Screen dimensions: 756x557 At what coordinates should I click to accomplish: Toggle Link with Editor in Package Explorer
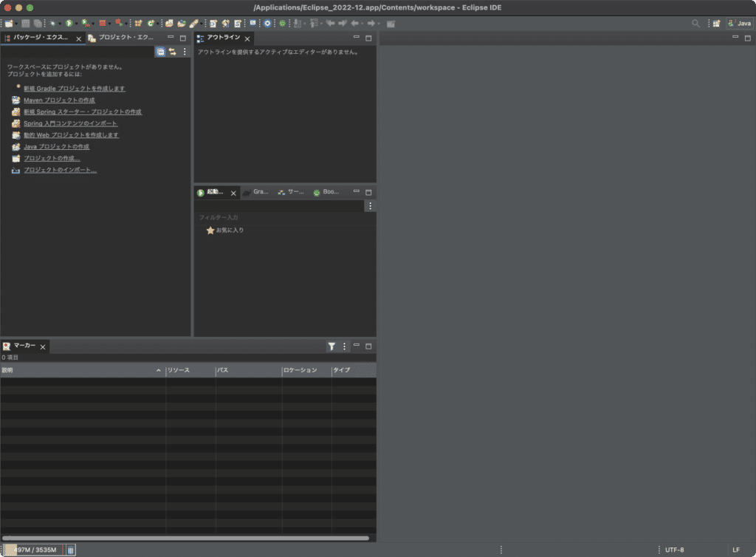tap(172, 52)
